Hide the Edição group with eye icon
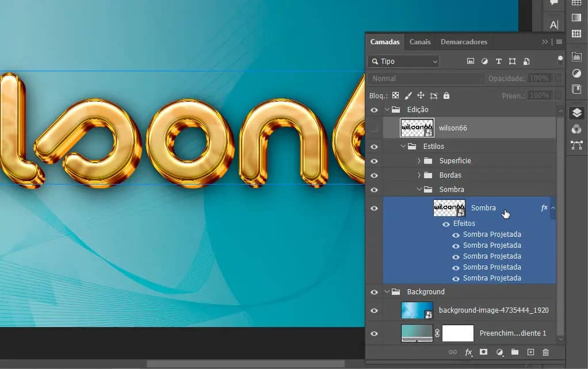Viewport: 588px width, 369px height. (x=375, y=110)
